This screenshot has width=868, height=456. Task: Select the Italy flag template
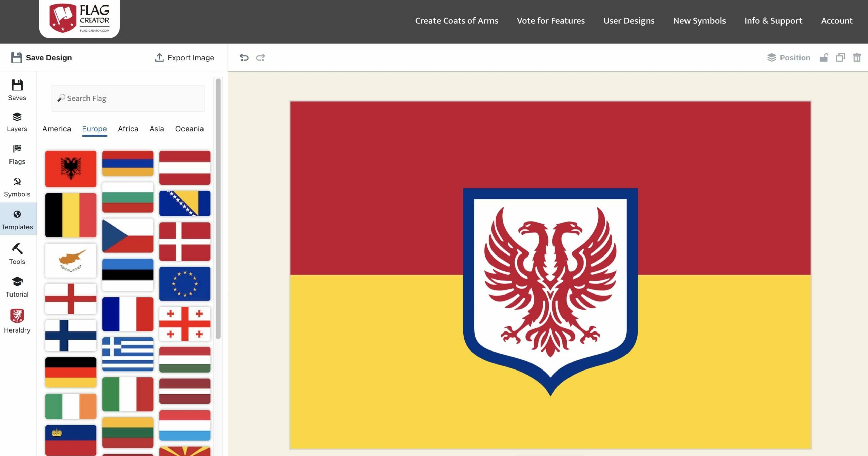[128, 394]
